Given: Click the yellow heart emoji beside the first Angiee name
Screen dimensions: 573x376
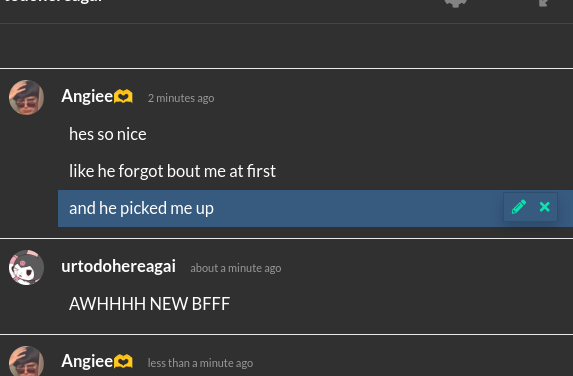Looking at the screenshot, I should pos(123,97).
